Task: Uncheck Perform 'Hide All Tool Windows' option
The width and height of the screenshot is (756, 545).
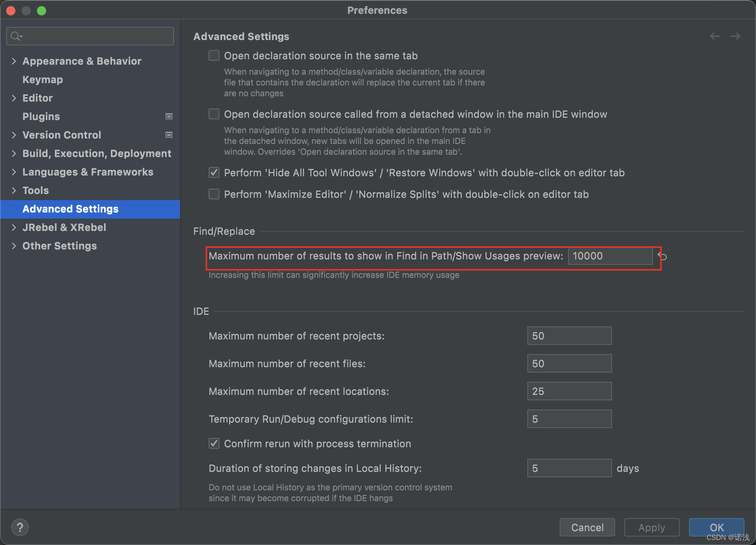Action: tap(214, 172)
